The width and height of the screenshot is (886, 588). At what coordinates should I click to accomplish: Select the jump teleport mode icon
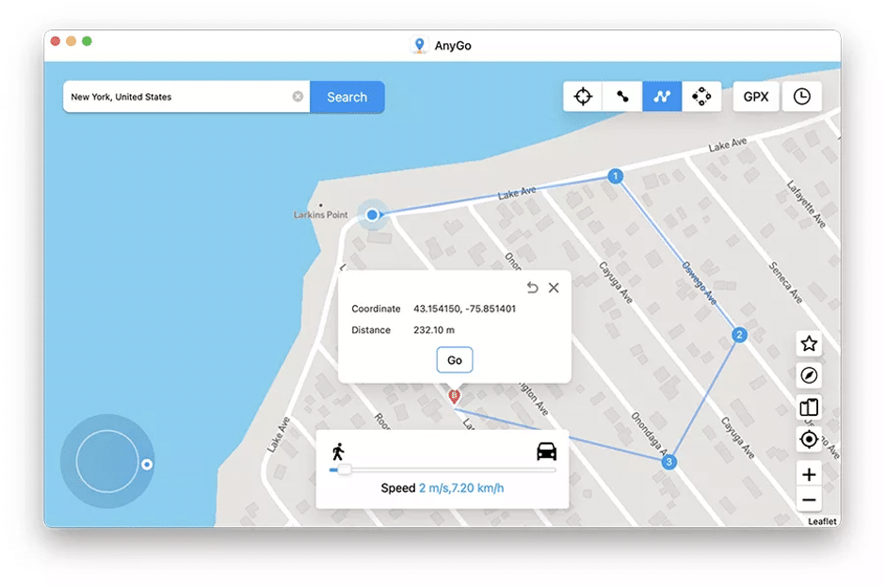(701, 96)
